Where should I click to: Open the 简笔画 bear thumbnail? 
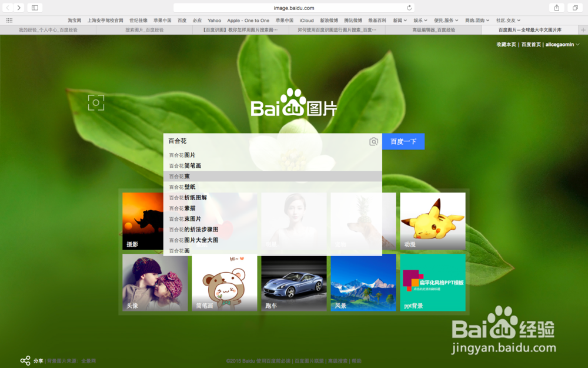225,284
